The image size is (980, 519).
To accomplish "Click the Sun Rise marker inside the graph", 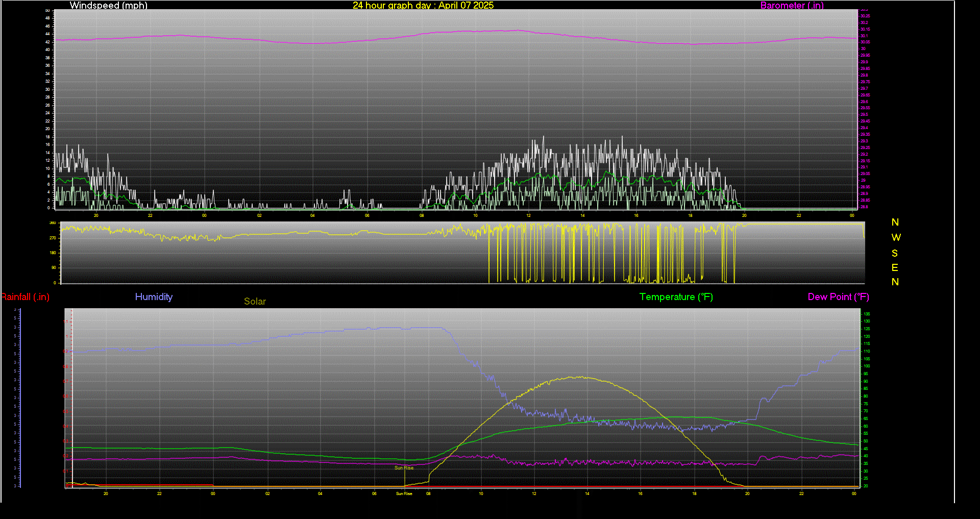I will [x=404, y=468].
